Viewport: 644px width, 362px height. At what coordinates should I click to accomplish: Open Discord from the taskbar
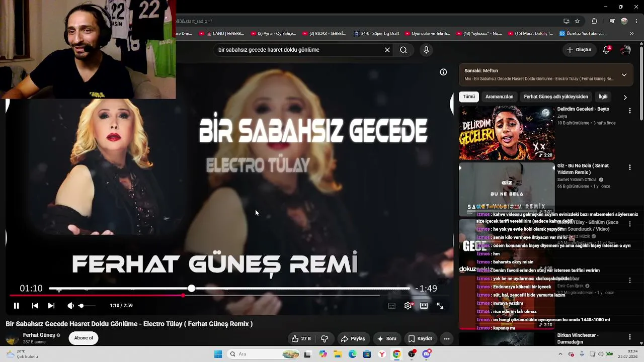tap(427, 354)
